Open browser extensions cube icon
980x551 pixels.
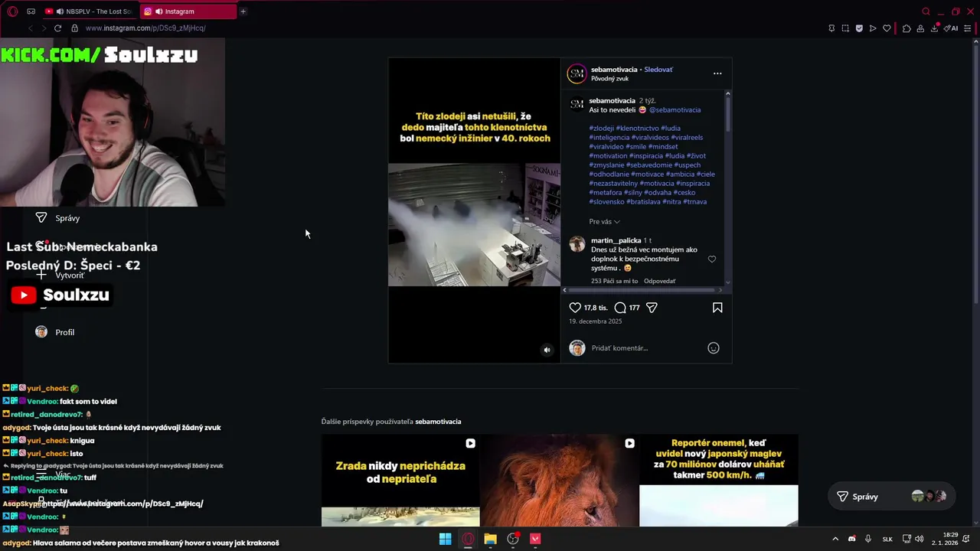[x=906, y=28]
